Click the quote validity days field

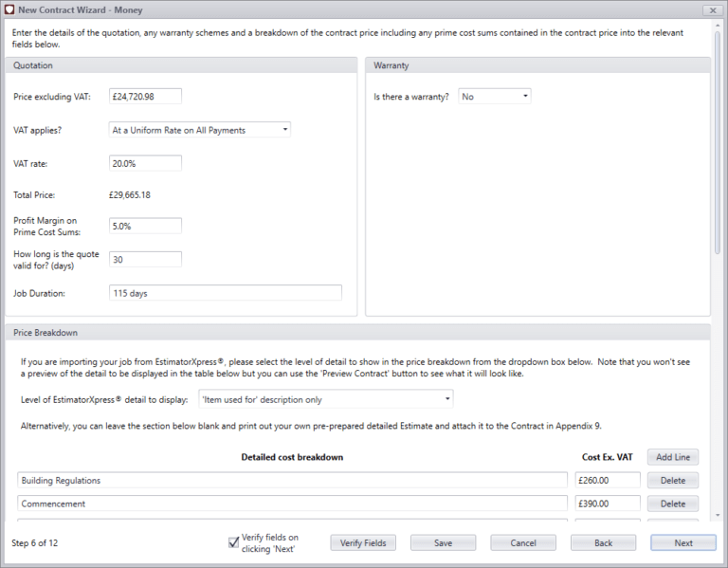point(145,259)
